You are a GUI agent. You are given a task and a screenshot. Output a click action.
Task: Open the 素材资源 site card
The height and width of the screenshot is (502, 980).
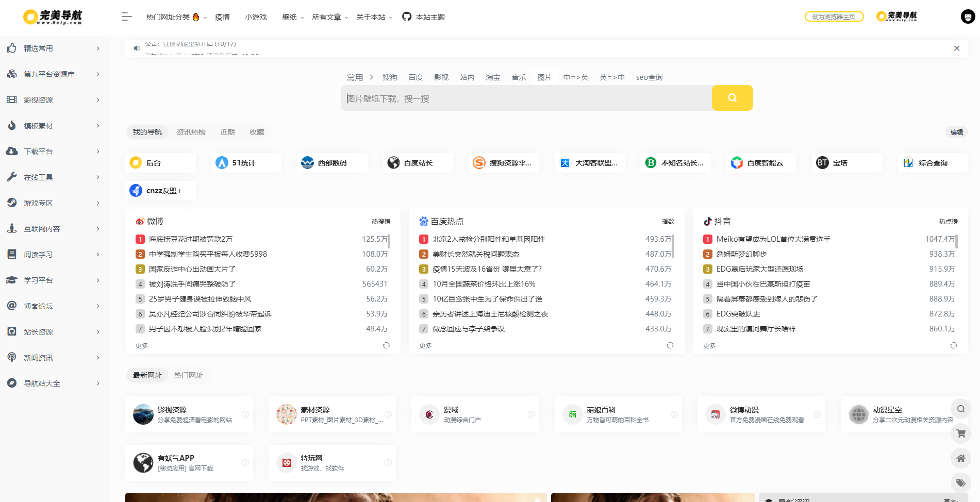click(x=332, y=414)
